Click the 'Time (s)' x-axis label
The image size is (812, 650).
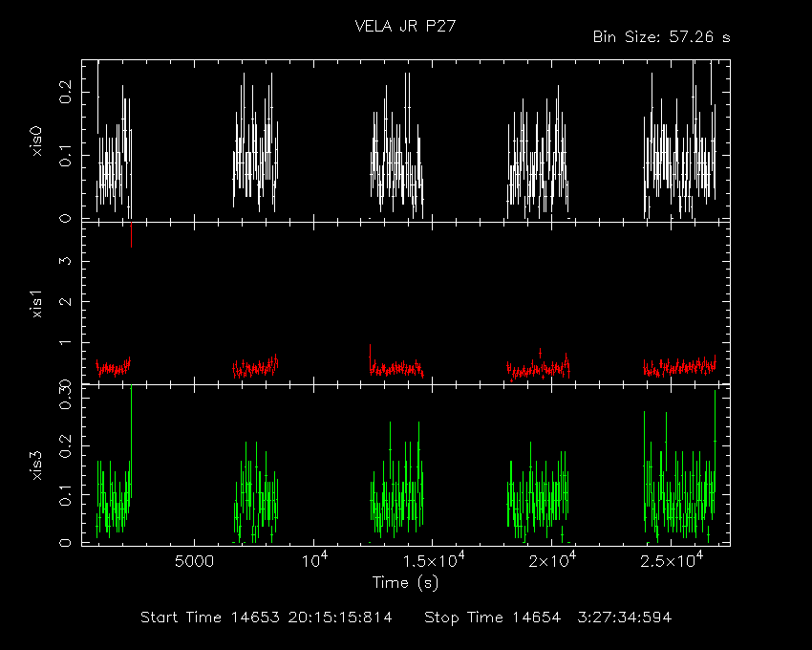pyautogui.click(x=405, y=583)
